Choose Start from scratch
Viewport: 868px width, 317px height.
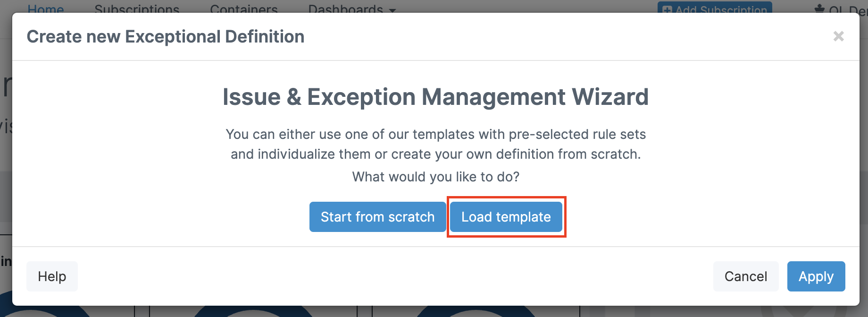coord(377,217)
